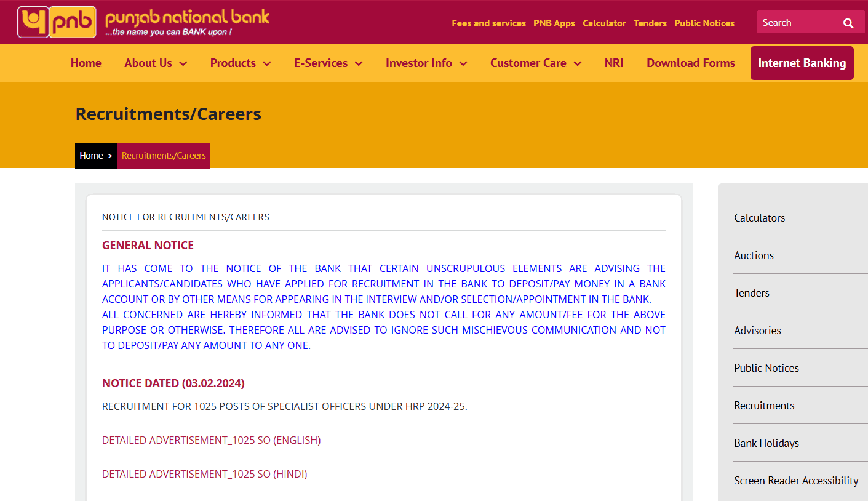868x501 pixels.
Task: Open Download Forms from the navbar
Action: click(690, 63)
